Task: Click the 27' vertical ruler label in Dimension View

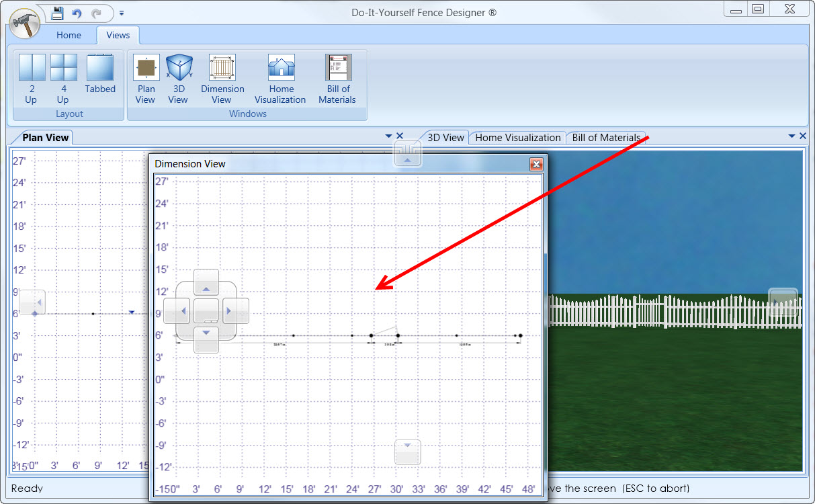Action: pos(161,181)
